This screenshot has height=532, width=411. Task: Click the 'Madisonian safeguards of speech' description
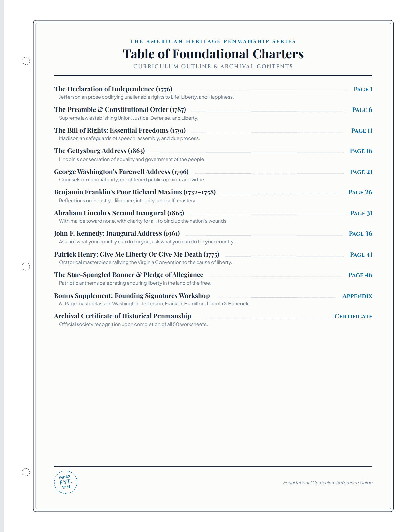point(130,138)
